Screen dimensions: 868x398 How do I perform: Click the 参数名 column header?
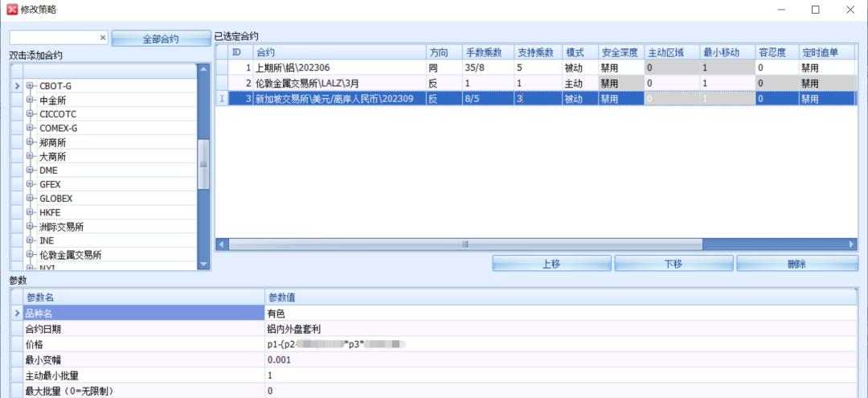[x=143, y=297]
